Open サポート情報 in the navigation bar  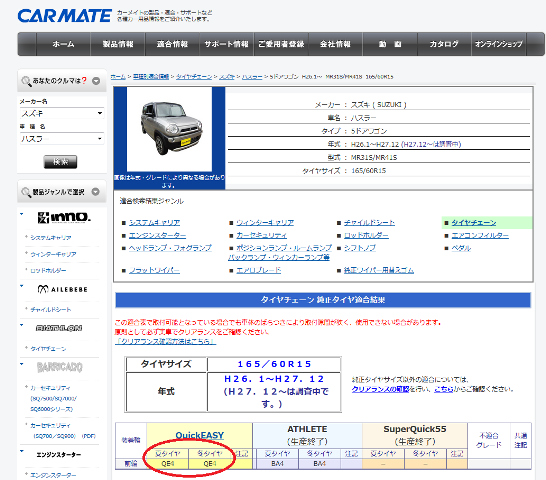(x=226, y=44)
